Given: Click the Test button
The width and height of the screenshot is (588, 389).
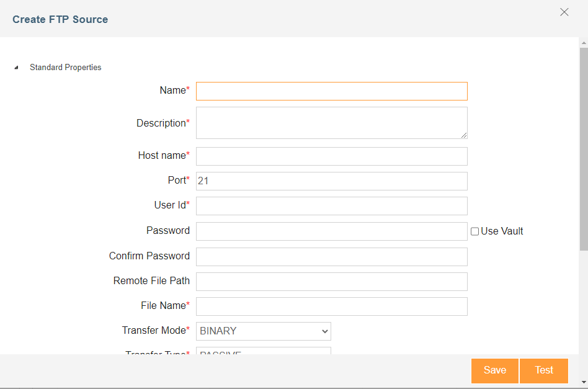Looking at the screenshot, I should [544, 370].
